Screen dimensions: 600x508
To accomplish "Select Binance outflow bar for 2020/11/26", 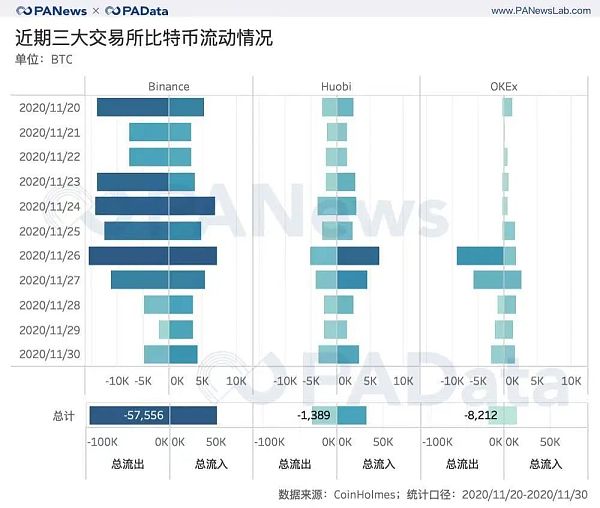I will pos(128,256).
